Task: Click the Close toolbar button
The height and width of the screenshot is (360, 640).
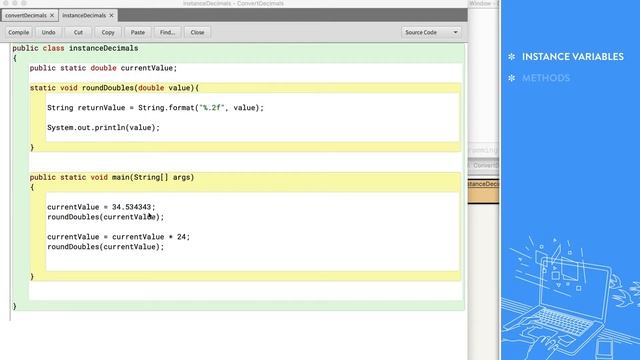Action: [x=197, y=32]
